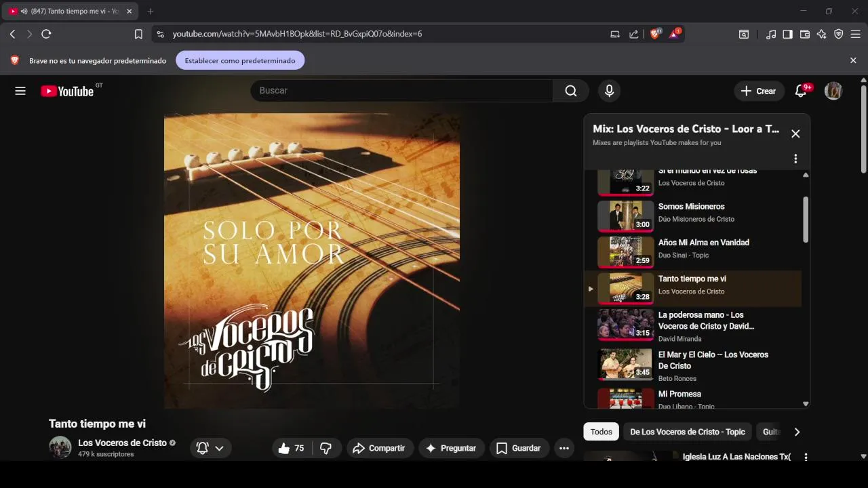
Task: Play La poderosa mano playlist item
Action: 692,326
